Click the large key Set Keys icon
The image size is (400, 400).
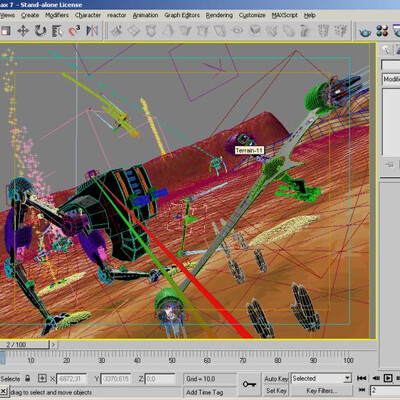(249, 384)
